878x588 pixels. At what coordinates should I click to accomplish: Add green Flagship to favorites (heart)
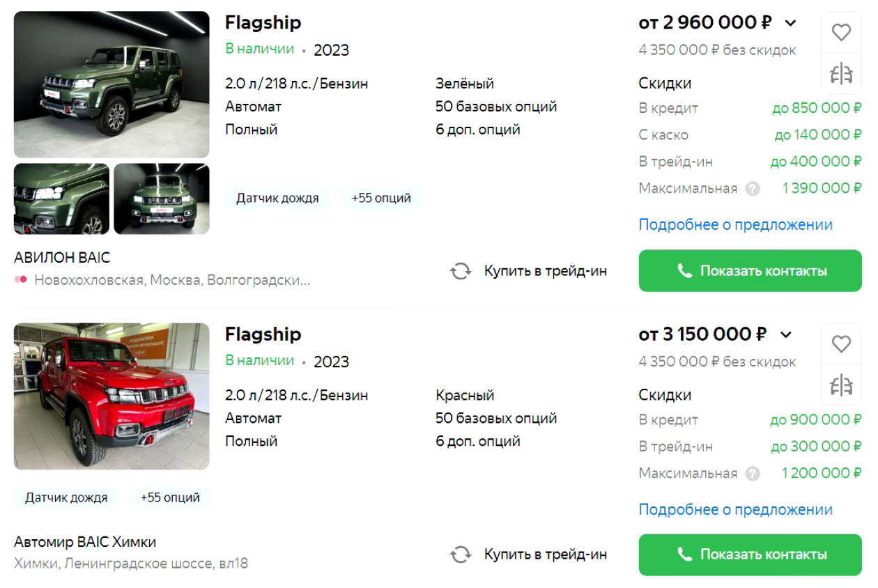[841, 33]
